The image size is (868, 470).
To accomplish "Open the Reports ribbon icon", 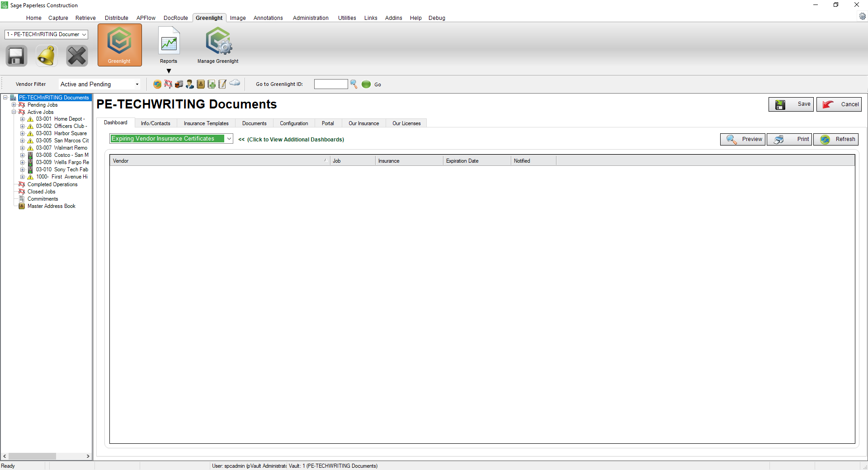I will [x=169, y=45].
